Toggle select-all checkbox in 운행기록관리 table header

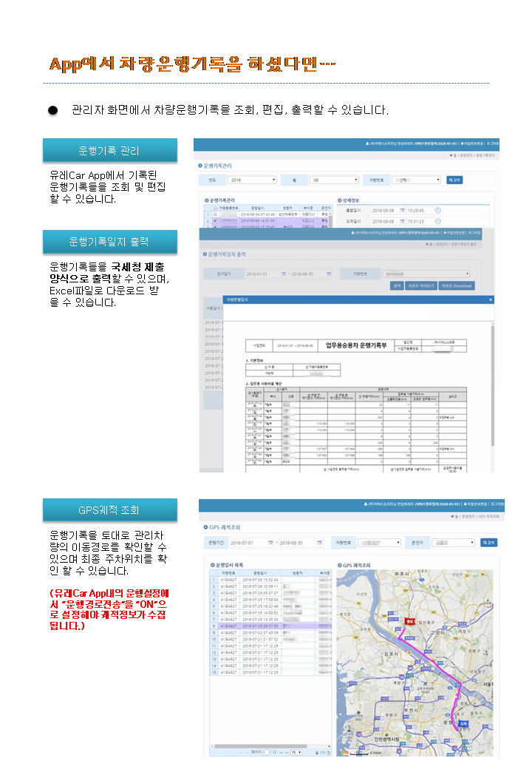(215, 209)
